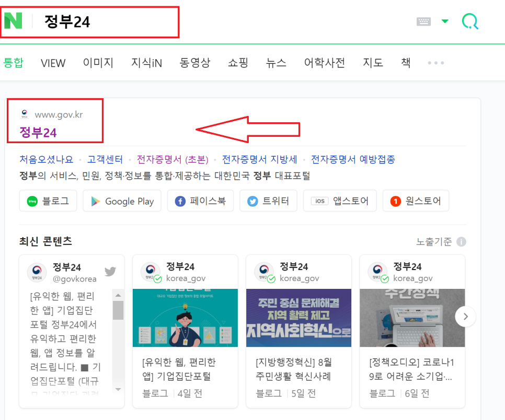Click the scroll down arrow in the tweet card

(118, 389)
